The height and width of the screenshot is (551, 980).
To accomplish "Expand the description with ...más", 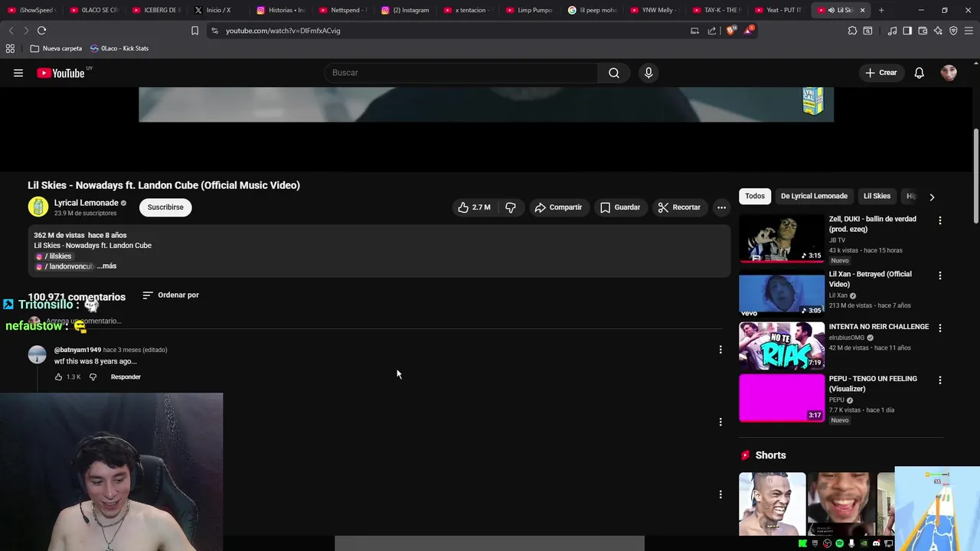I will coord(106,266).
